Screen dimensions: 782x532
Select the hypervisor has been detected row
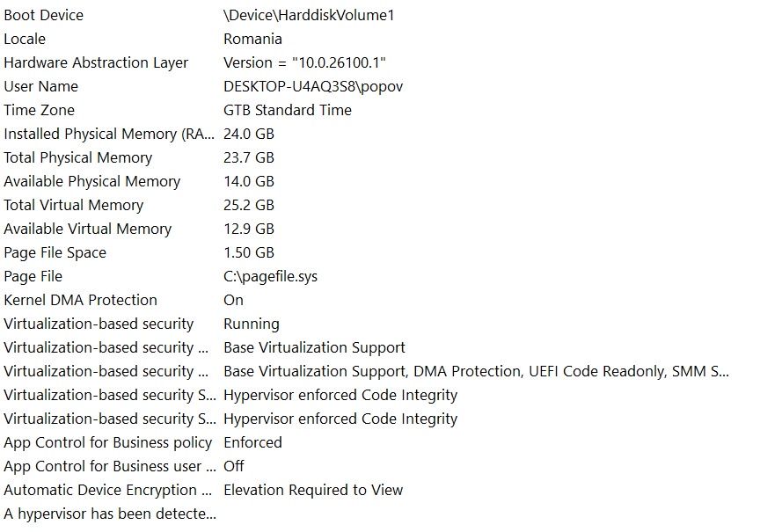[x=109, y=514]
